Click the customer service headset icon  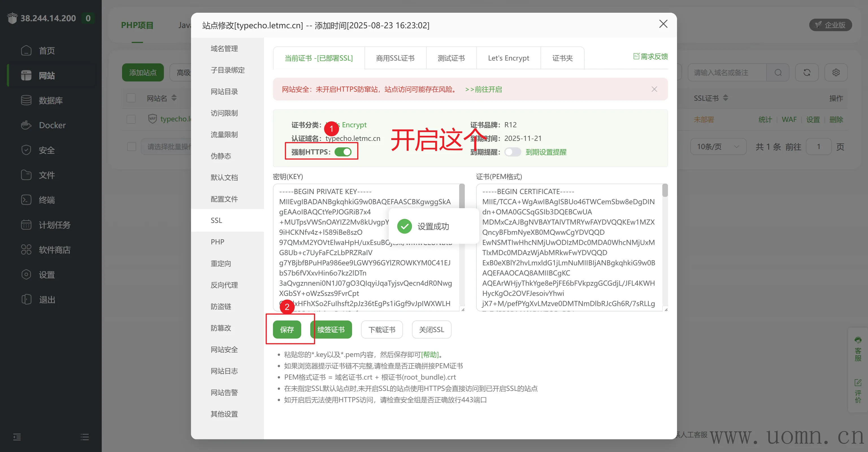pyautogui.click(x=858, y=340)
